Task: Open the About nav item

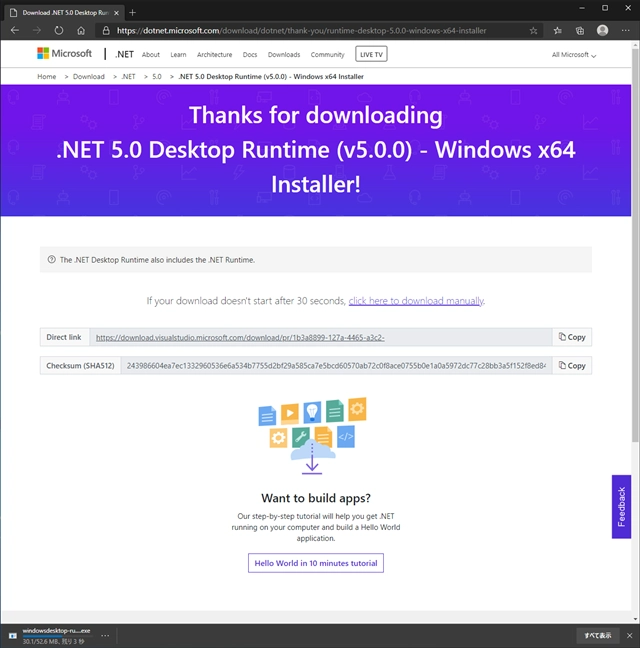Action: (151, 55)
